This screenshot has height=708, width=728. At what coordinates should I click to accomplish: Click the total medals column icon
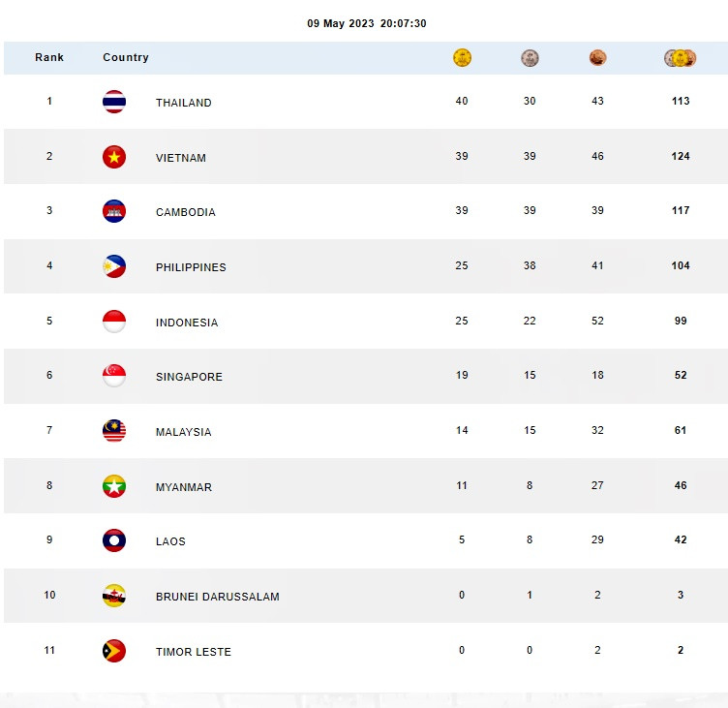tap(681, 58)
